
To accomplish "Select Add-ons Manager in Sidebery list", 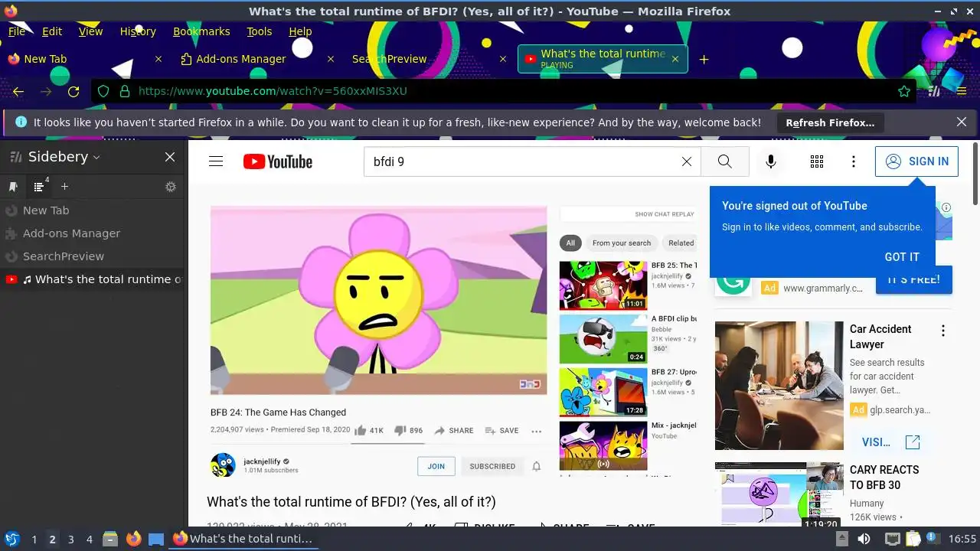I will click(92, 233).
